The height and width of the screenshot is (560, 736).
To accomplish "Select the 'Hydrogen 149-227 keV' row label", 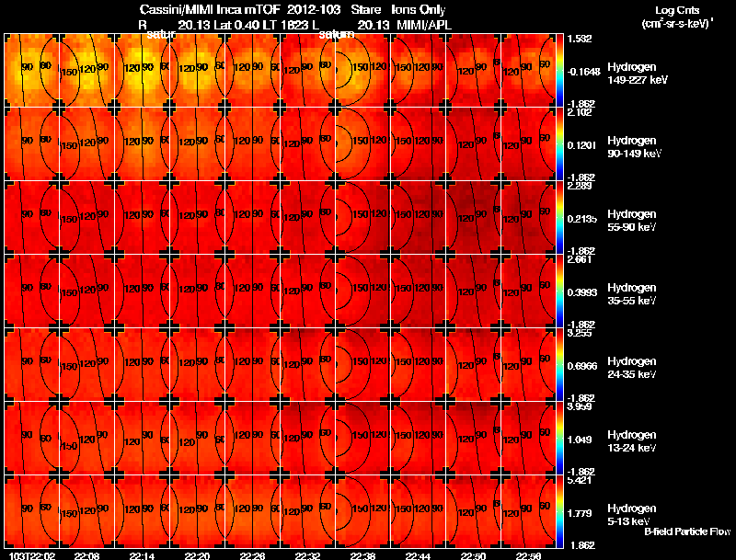I will [637, 74].
